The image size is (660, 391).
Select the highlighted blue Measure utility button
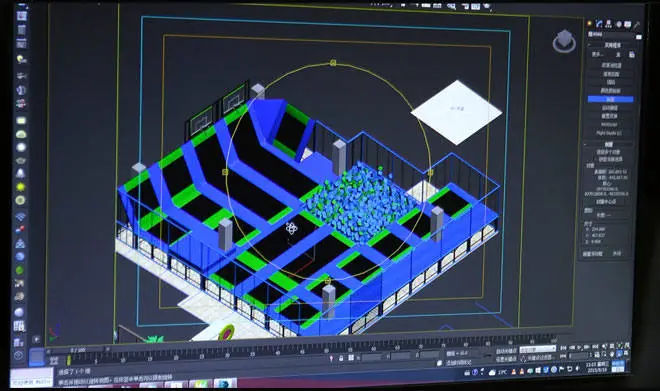(610, 99)
